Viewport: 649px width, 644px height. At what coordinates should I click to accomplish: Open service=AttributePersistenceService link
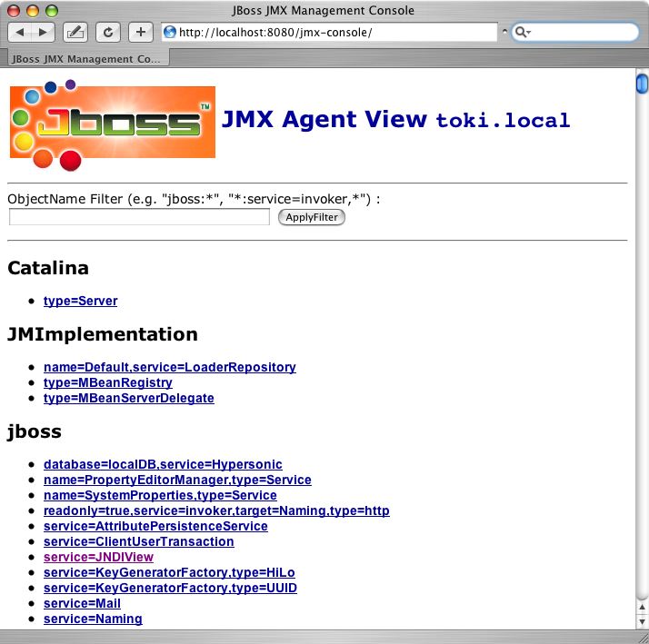(155, 526)
